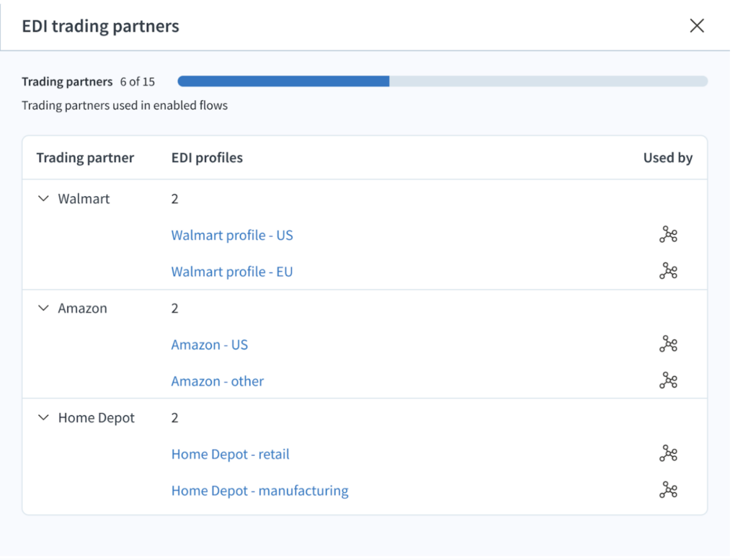738x560 pixels.
Task: Open the Amazon - other profile
Action: 218,382
